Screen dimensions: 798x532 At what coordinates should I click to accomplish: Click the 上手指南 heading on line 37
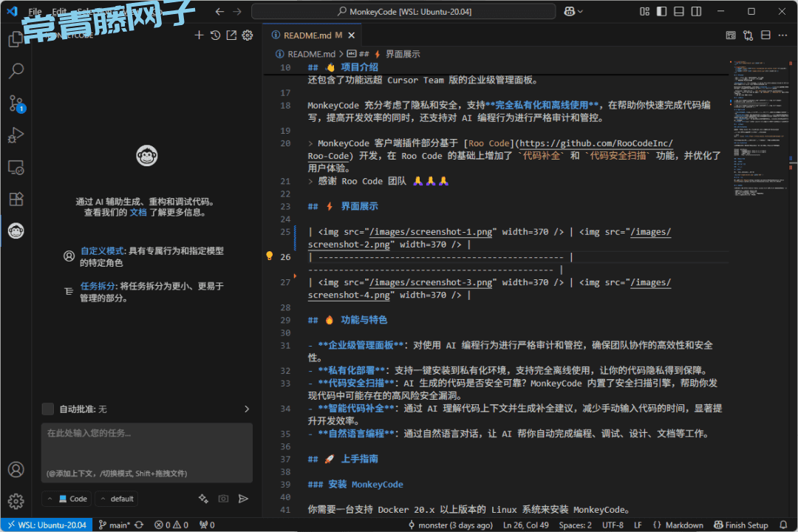(359, 459)
